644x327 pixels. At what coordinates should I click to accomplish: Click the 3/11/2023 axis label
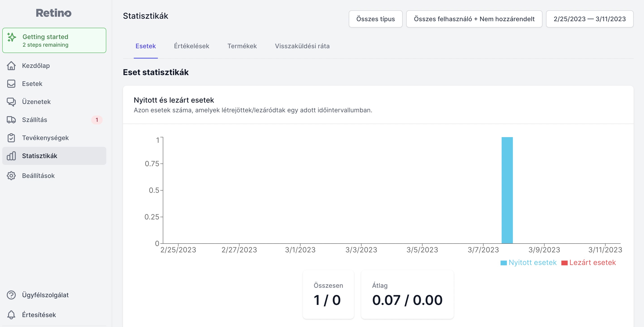coord(605,250)
